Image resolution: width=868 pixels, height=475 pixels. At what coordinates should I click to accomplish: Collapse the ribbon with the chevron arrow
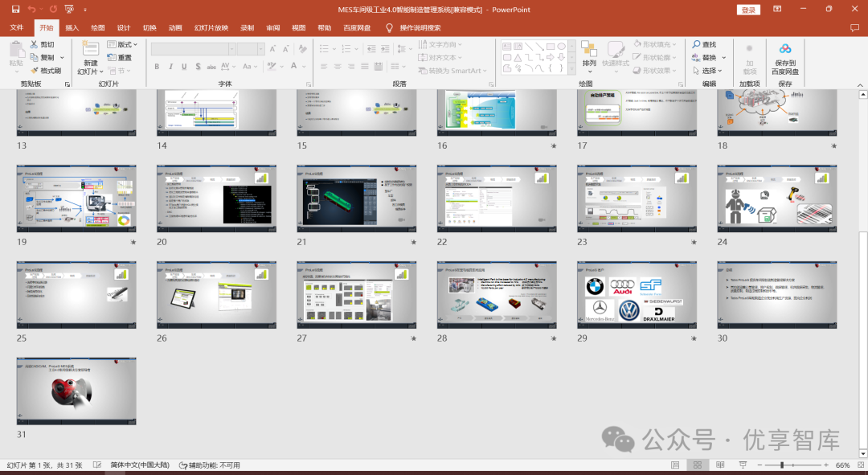(860, 84)
